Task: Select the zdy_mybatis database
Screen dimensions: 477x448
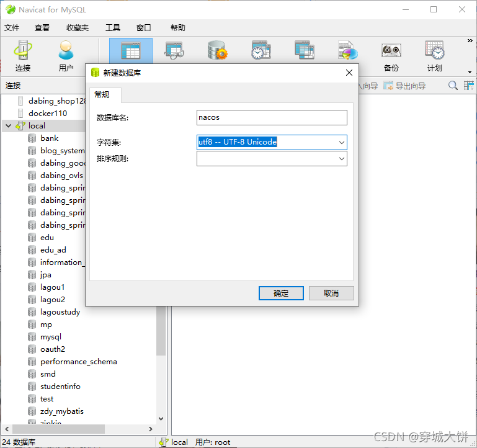Action: tap(56, 411)
